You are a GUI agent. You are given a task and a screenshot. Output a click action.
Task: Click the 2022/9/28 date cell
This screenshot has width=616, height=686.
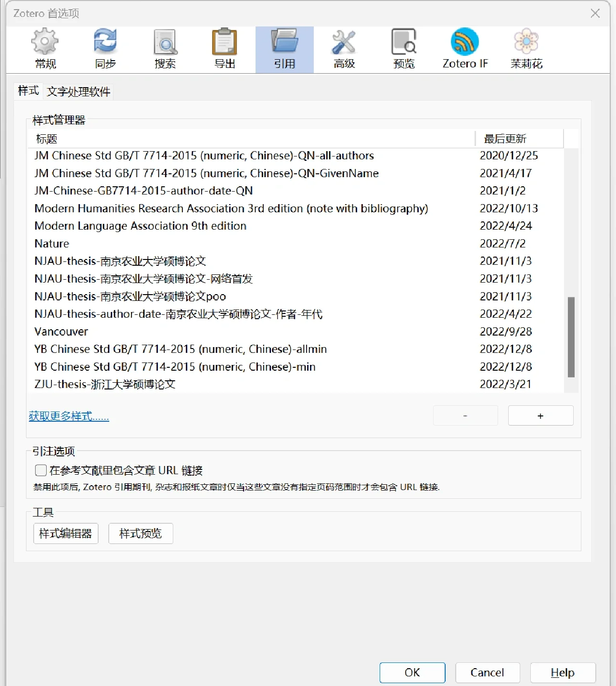[506, 332]
